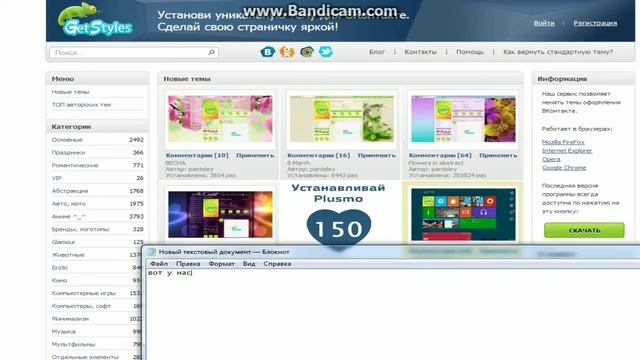Select ТОП авторских тем menu item
Screen dimensions: 640x360
tap(81, 105)
